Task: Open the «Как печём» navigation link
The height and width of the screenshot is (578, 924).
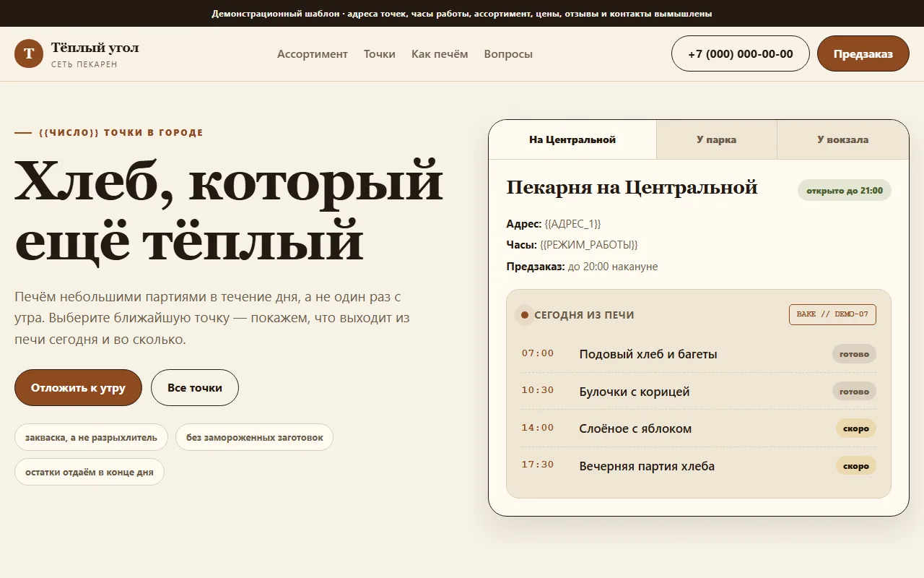Action: pyautogui.click(x=440, y=54)
